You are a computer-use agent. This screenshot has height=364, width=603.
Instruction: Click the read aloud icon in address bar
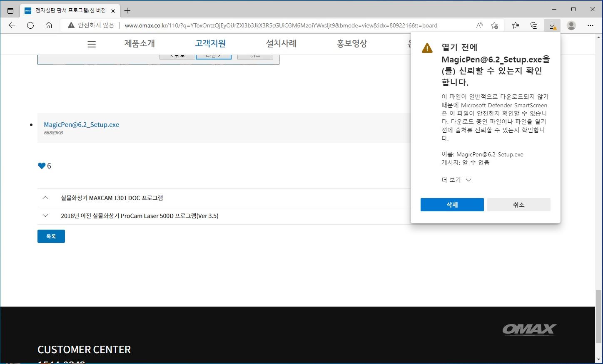click(479, 25)
